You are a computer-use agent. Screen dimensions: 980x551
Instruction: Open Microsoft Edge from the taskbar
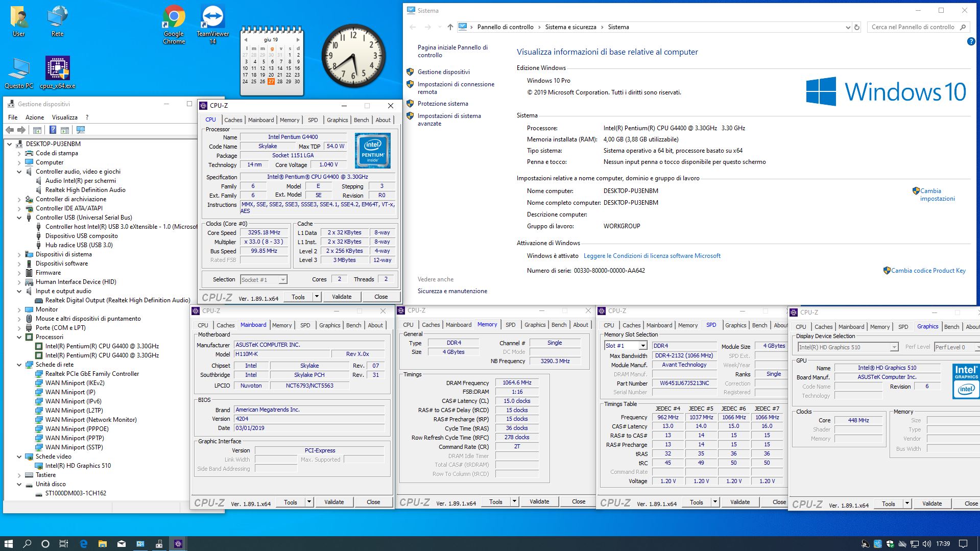tap(84, 544)
